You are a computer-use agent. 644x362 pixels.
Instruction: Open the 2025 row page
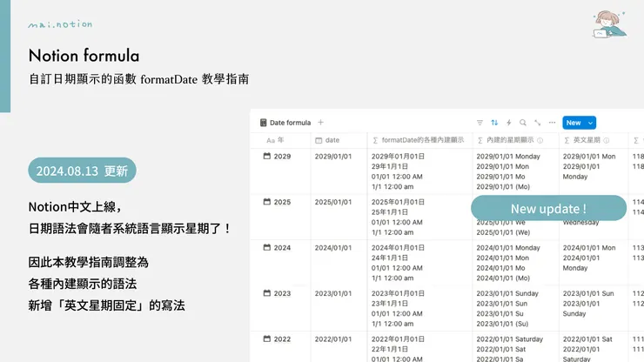(282, 202)
